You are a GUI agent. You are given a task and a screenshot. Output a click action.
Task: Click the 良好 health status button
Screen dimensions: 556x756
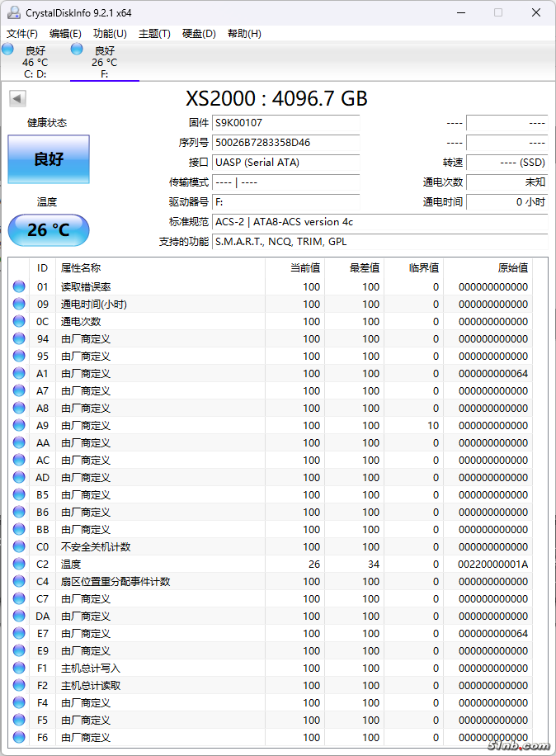point(49,159)
